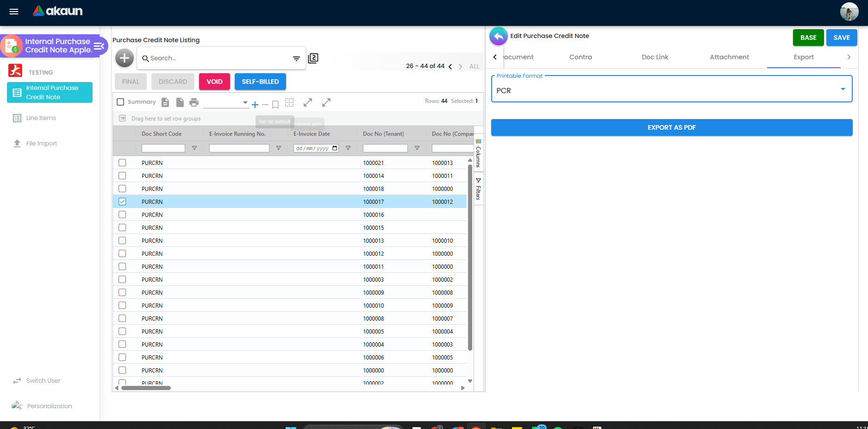Viewport: 868px width, 429px height.
Task: Open Line Items in sidebar
Action: tap(41, 118)
